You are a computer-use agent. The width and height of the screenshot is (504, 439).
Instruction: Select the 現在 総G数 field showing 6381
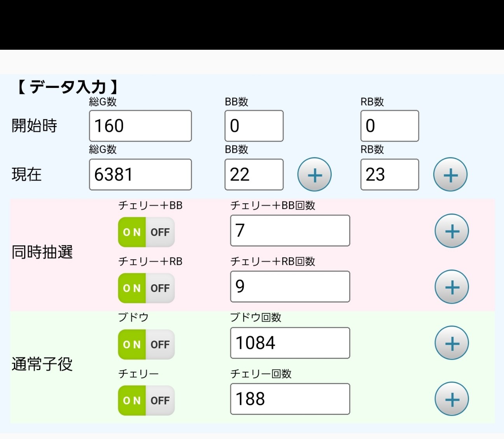(x=140, y=174)
